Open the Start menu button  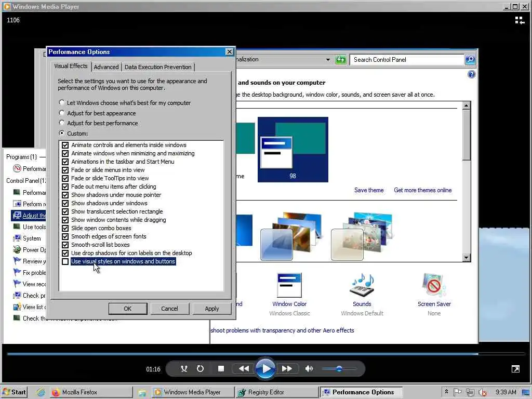coord(14,392)
